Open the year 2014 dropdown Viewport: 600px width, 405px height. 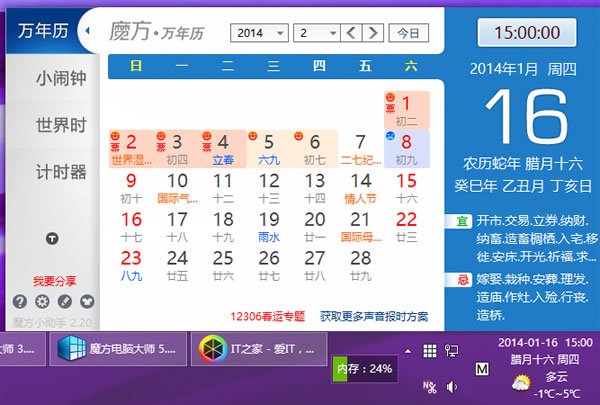point(259,33)
